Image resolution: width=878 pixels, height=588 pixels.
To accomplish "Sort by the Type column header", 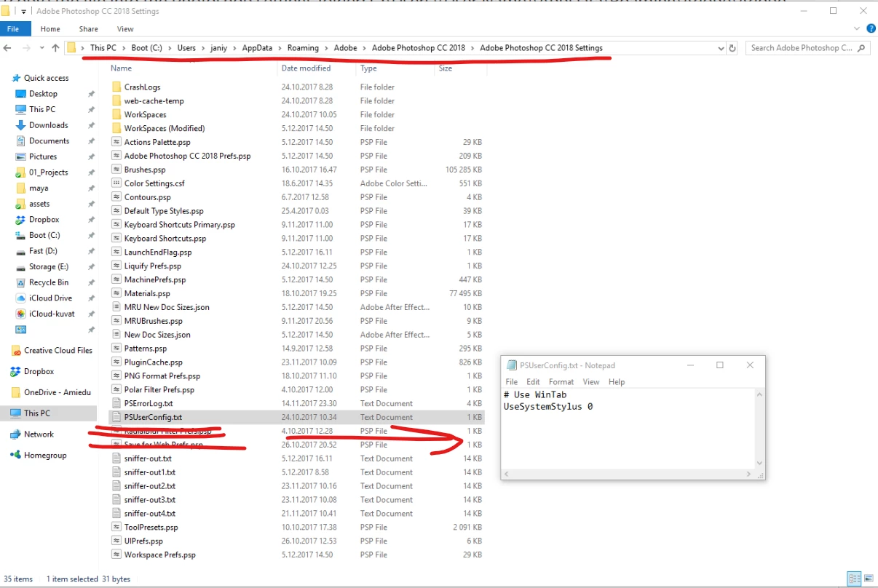I will tap(368, 68).
